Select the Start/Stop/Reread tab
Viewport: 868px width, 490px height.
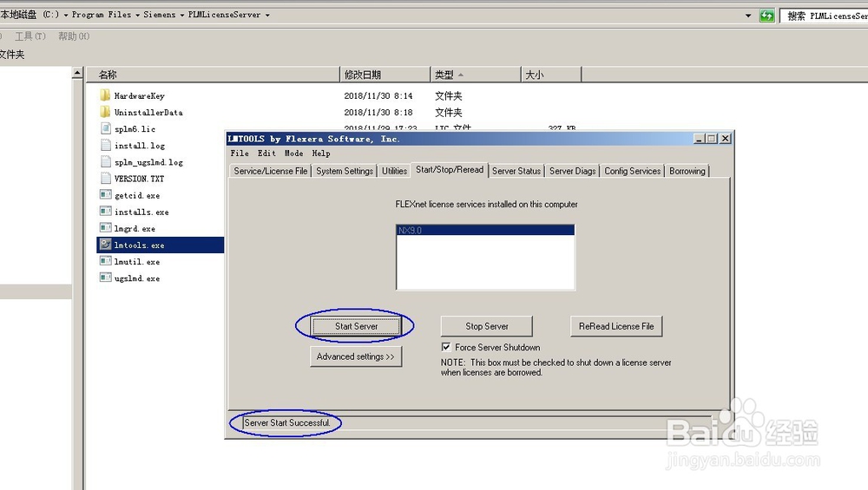coord(450,170)
